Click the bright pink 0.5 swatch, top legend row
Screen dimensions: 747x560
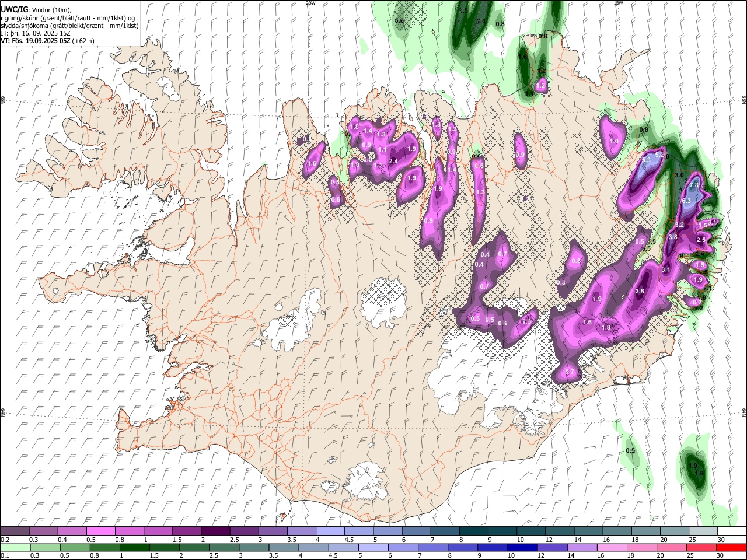tap(100, 531)
